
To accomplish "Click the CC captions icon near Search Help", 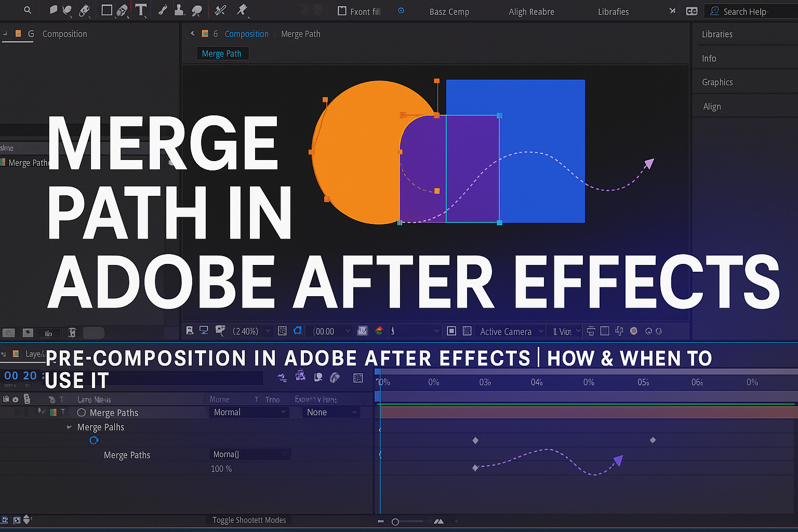I will (x=691, y=11).
